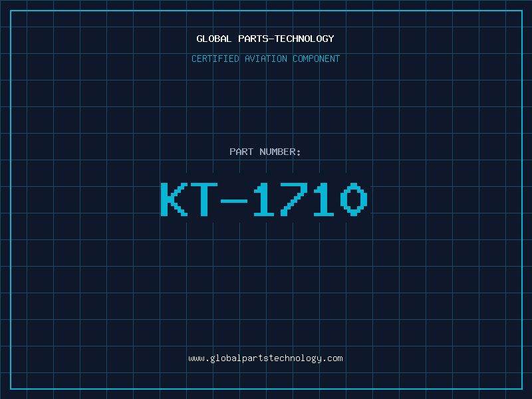Image resolution: width=532 pixels, height=399 pixels.
Task: Click the final digit 0 in the part number
Action: pos(354,199)
